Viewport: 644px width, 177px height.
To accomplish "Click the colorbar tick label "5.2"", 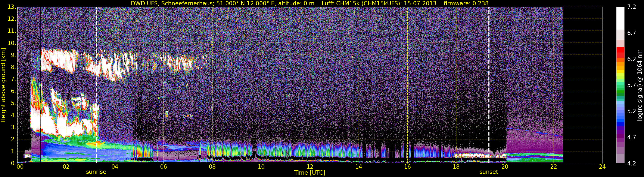I will [x=632, y=111].
